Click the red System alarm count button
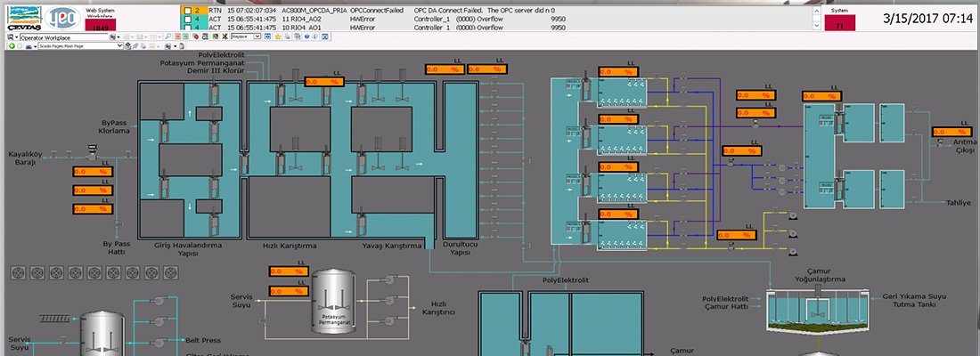Screen dimensions: 980x356 842,23
